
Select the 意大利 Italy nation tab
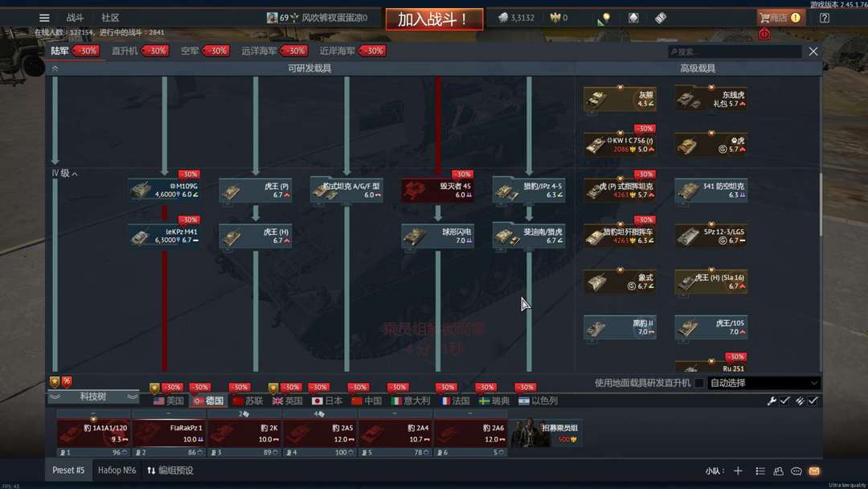[x=411, y=401]
